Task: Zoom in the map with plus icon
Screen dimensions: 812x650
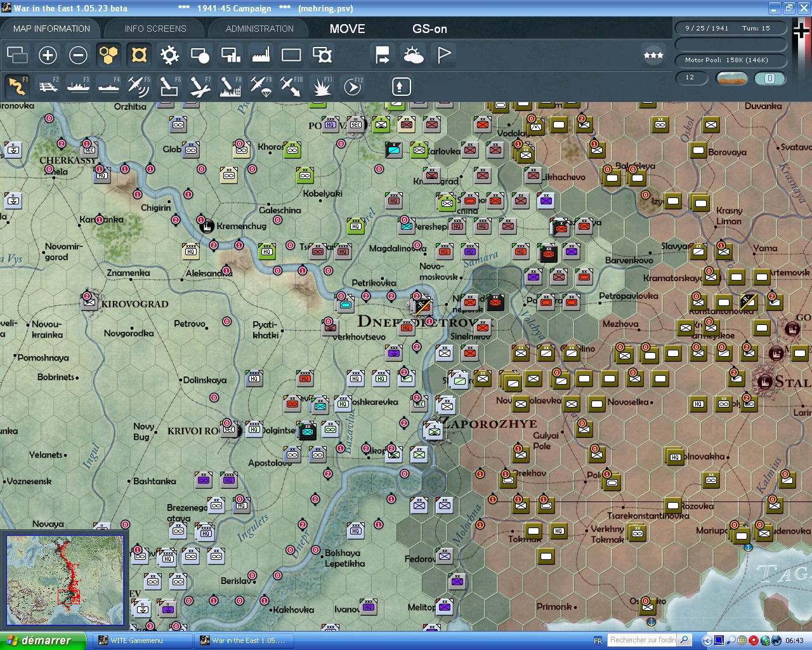Action: (48, 55)
